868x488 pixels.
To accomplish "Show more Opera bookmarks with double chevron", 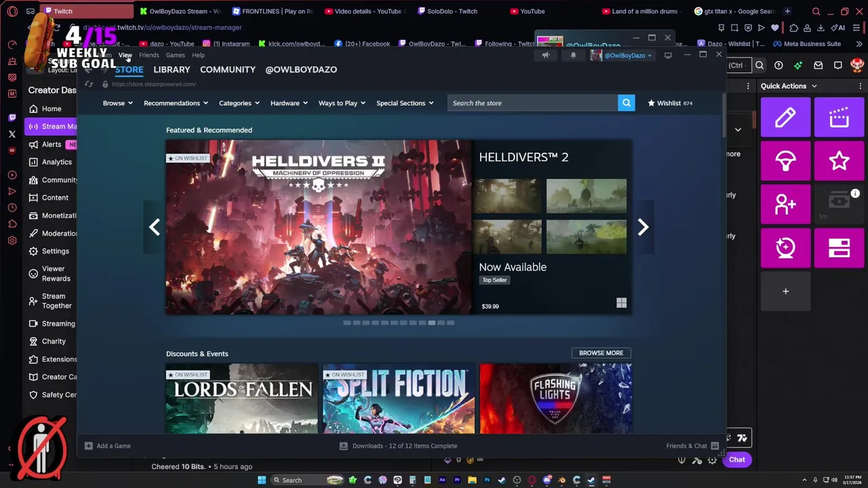I will pyautogui.click(x=859, y=44).
